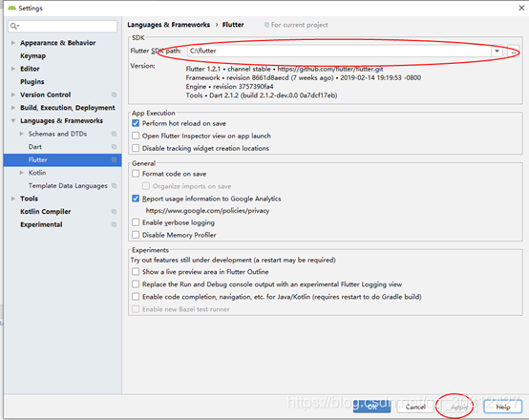Screen dimensions: 529x420
Task: Close the Settings dialog with X
Action: (x=521, y=8)
